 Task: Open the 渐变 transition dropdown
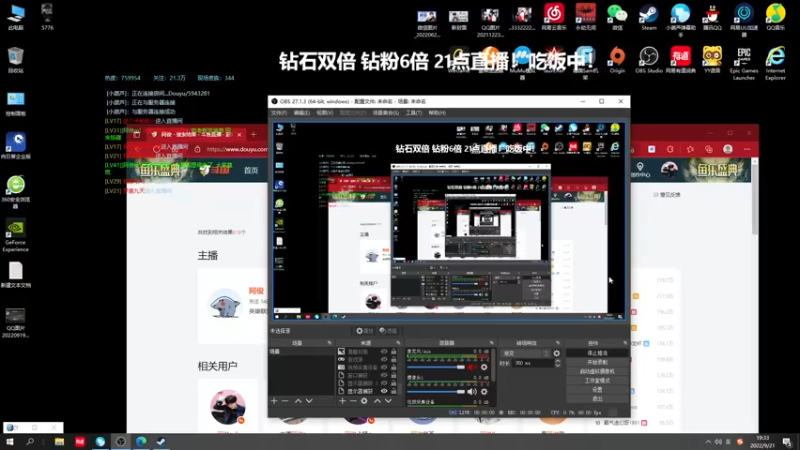pyautogui.click(x=526, y=353)
